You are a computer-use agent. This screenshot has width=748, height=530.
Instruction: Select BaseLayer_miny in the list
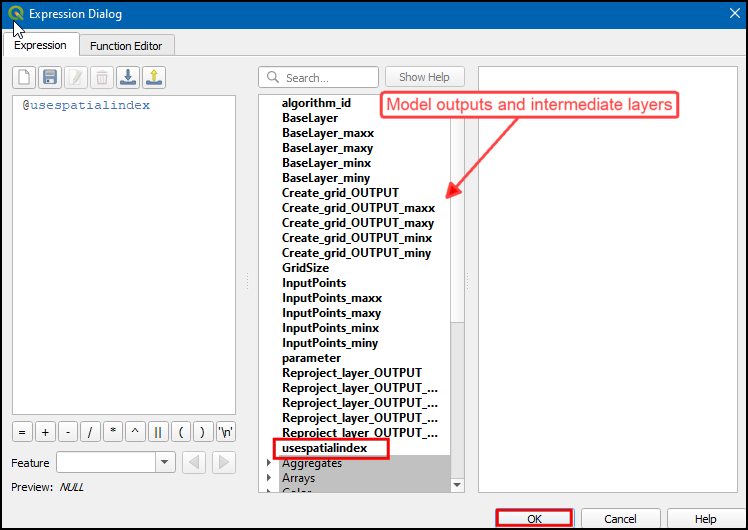pyautogui.click(x=326, y=178)
